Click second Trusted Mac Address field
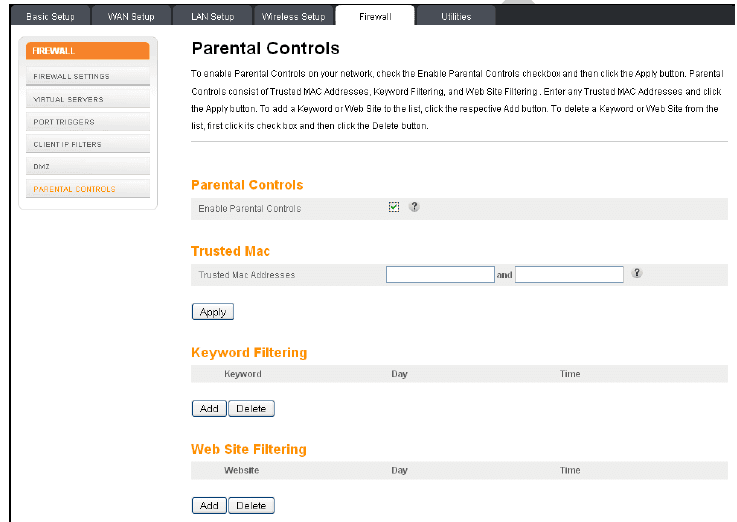Screen dimensions: 737x522 point(569,274)
